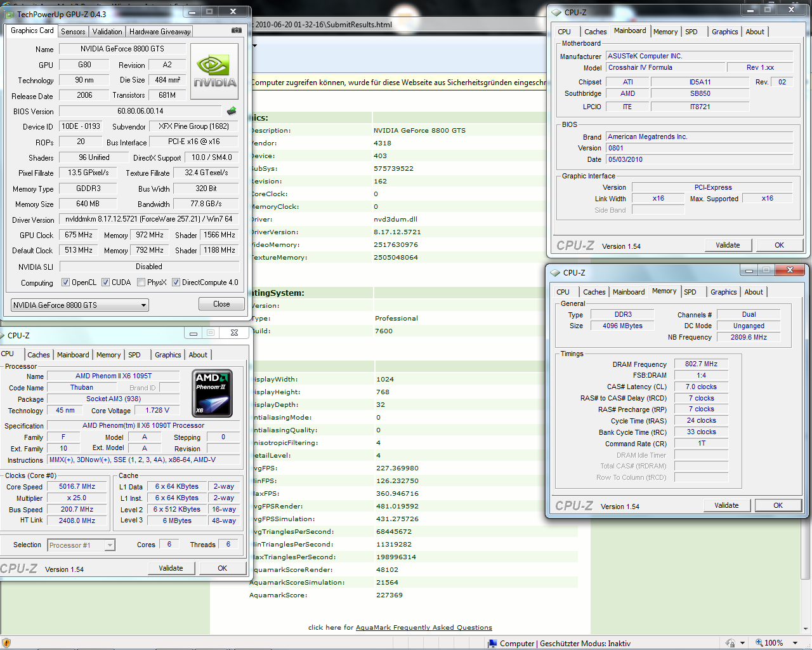Toggle the OpenCL checkbox in GPU-Z

pos(65,282)
